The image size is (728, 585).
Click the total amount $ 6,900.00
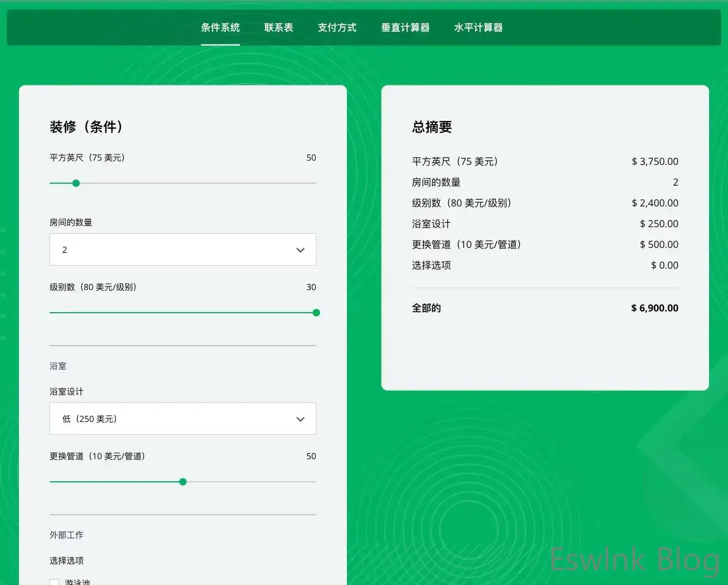(654, 308)
